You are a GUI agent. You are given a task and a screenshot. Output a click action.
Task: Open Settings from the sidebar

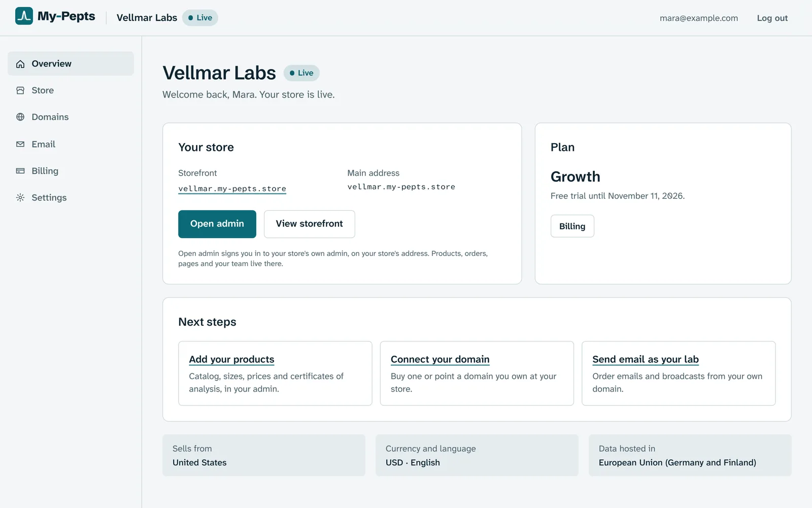coord(71,198)
